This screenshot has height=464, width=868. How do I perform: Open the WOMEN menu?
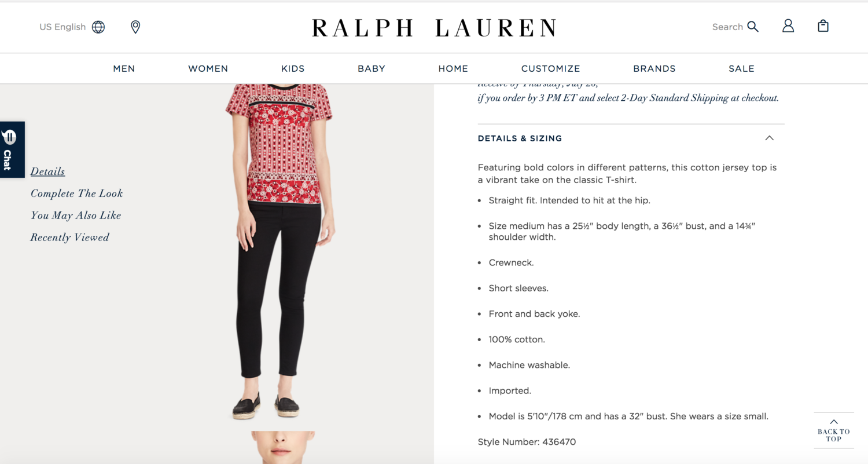pos(208,68)
